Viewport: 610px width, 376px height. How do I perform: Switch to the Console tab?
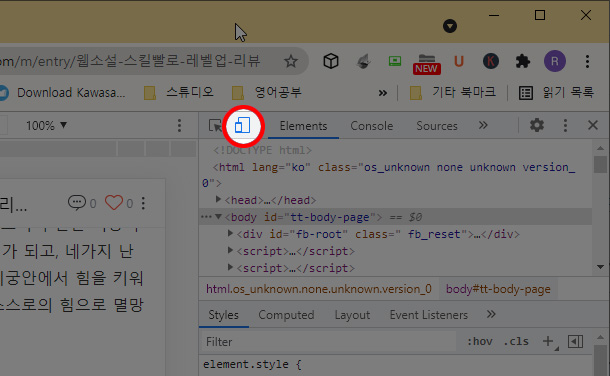pyautogui.click(x=372, y=126)
